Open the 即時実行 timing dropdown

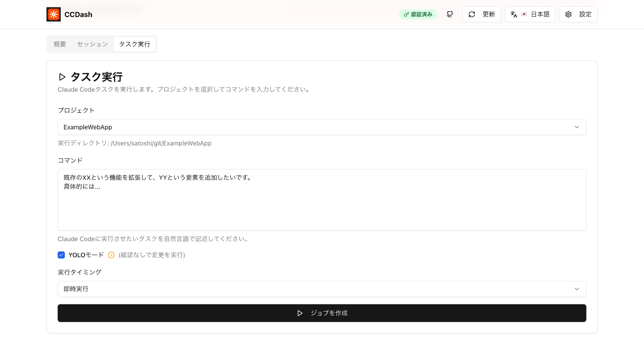(x=322, y=289)
